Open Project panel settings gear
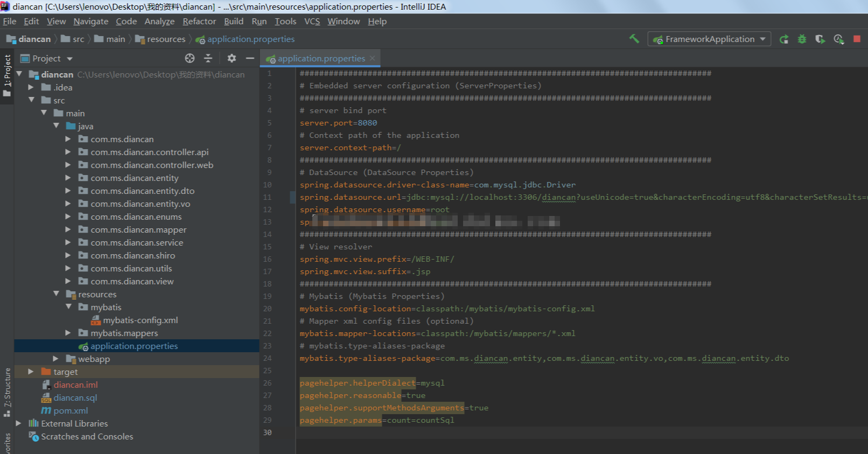The width and height of the screenshot is (868, 454). (232, 58)
